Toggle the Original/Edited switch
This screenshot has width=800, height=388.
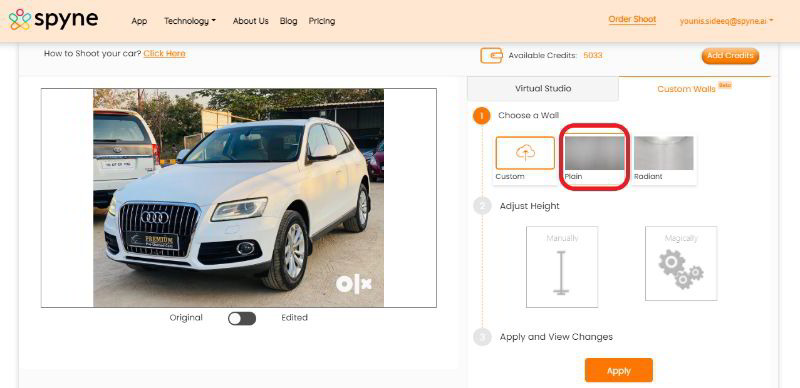[x=242, y=319]
